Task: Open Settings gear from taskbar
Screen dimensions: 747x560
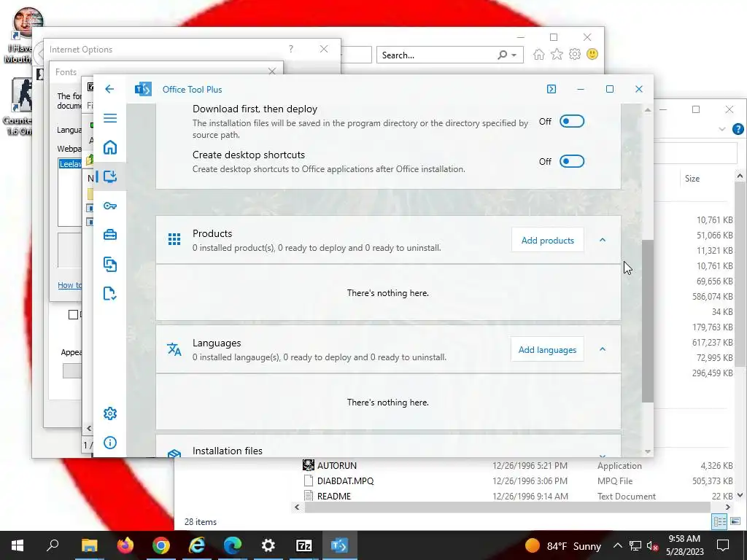Action: coord(268,545)
